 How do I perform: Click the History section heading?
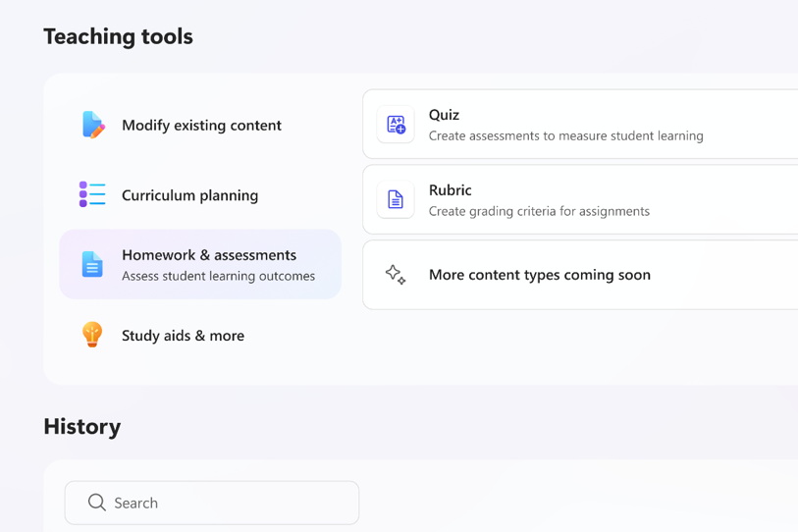82,426
